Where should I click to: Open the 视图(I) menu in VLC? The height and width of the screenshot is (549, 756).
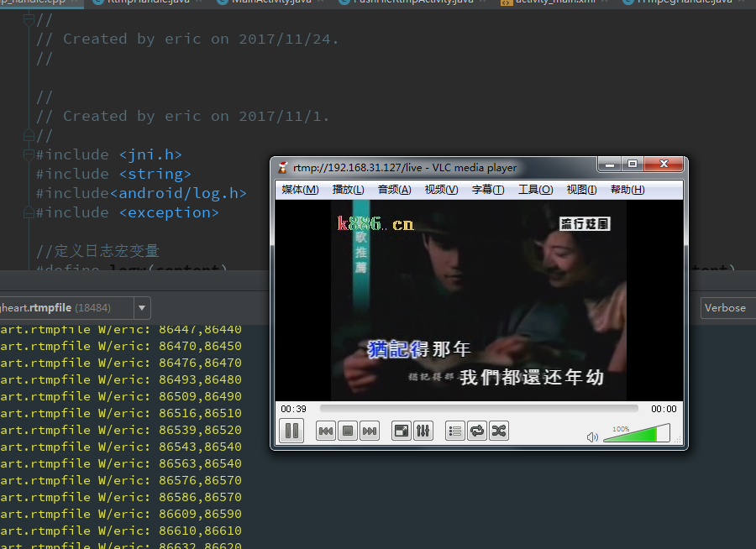click(581, 190)
